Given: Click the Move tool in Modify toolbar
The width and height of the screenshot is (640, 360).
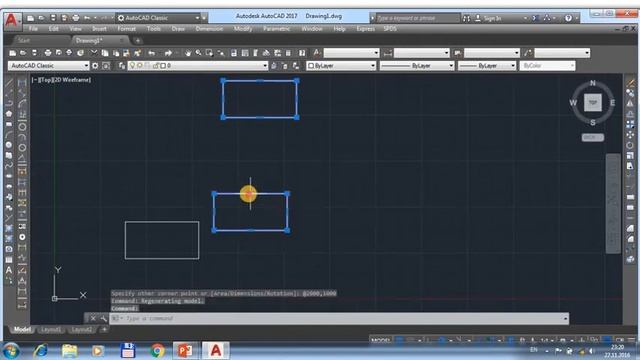Looking at the screenshot, I should point(631,135).
